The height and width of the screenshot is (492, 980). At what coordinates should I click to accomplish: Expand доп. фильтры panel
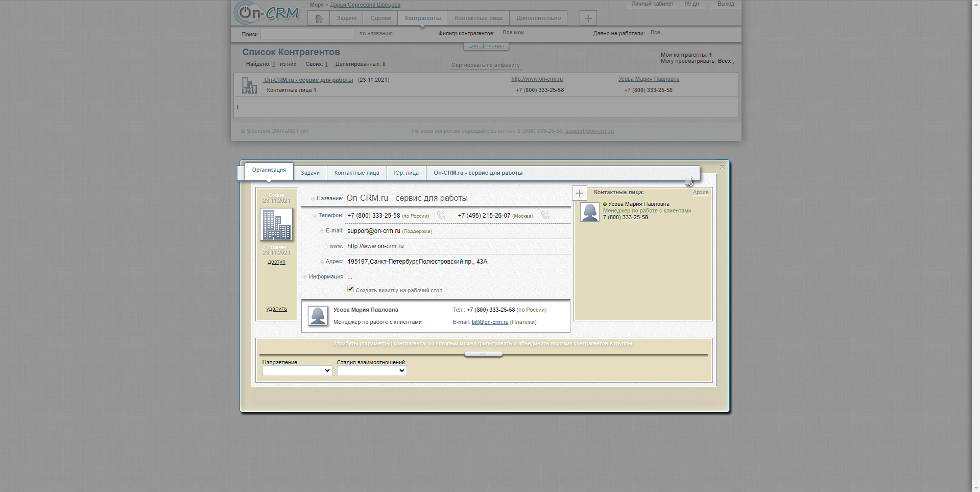coord(486,46)
